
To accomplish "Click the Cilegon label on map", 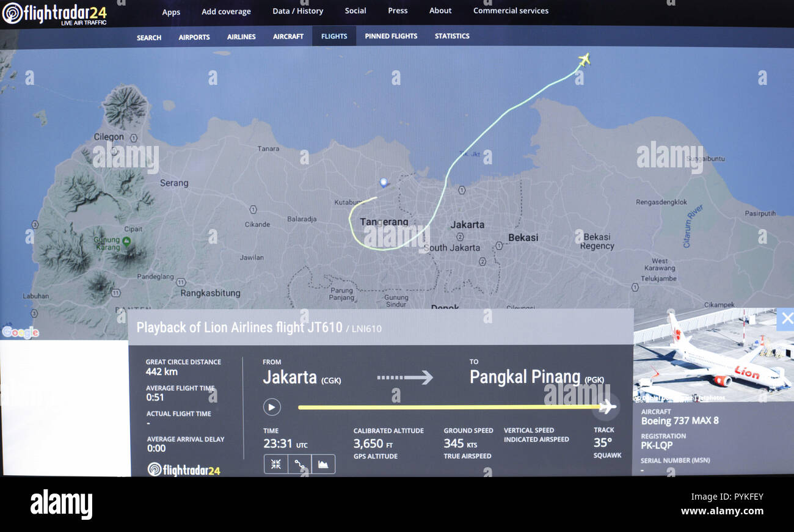I will tap(109, 137).
